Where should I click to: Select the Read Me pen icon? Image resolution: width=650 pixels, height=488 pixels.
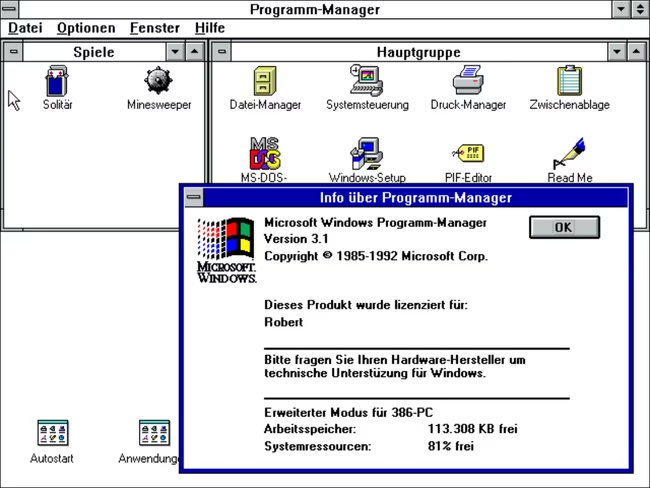[x=570, y=153]
